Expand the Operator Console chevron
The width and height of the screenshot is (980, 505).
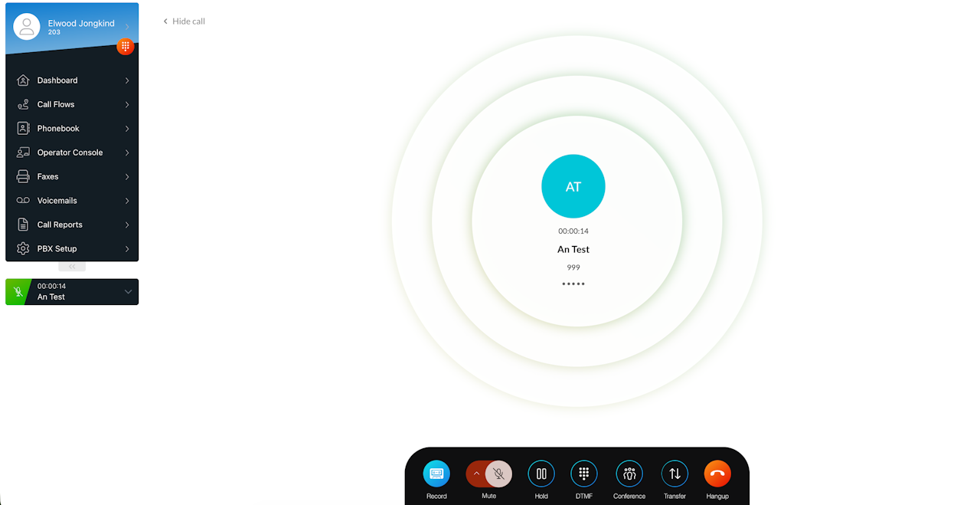[x=127, y=152]
